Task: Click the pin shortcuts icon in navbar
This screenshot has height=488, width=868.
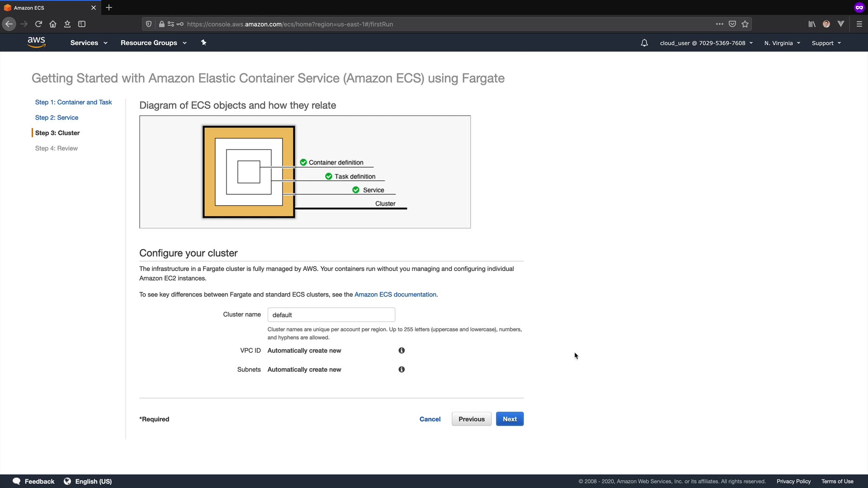Action: 203,42
